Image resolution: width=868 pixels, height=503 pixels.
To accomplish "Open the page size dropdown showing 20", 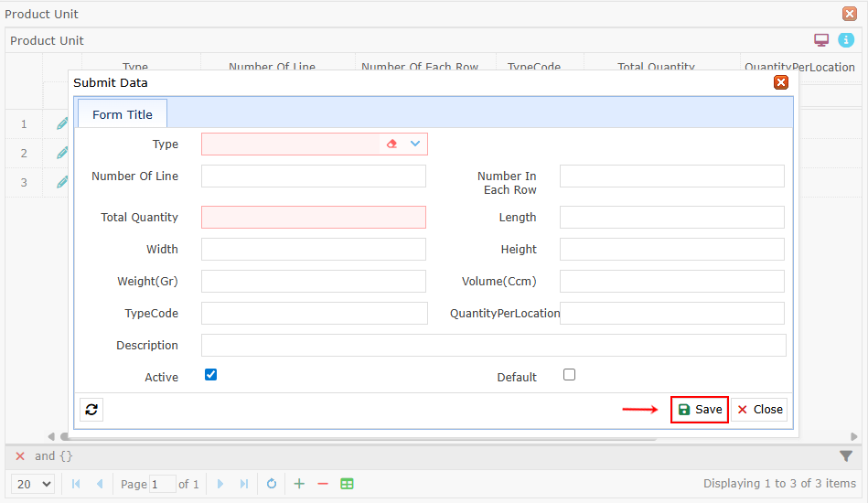I will coord(35,484).
